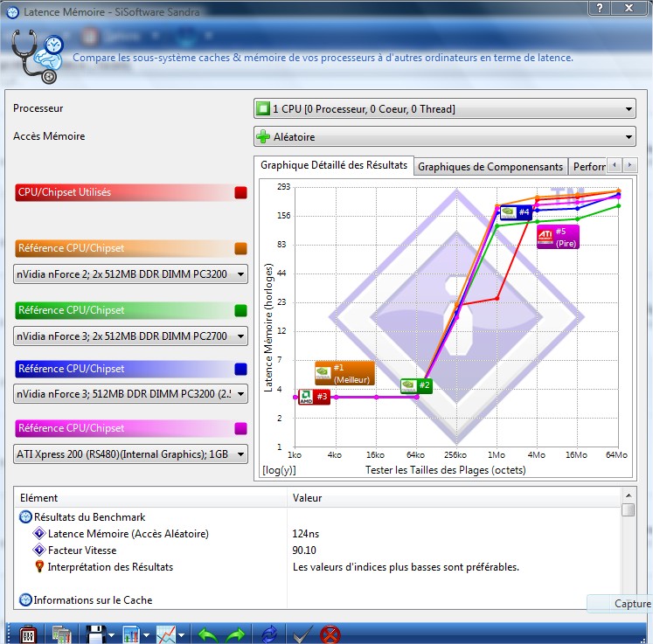Click the 90.10 speed factor value
653x644 pixels.
[304, 551]
